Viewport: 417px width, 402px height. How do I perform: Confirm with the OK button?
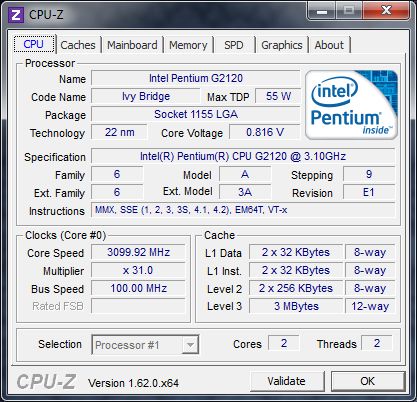coord(368,381)
